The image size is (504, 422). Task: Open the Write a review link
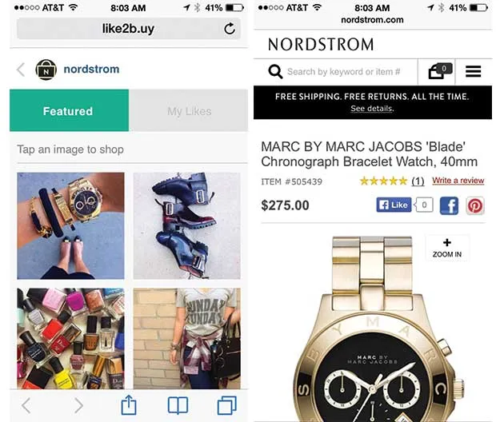458,181
